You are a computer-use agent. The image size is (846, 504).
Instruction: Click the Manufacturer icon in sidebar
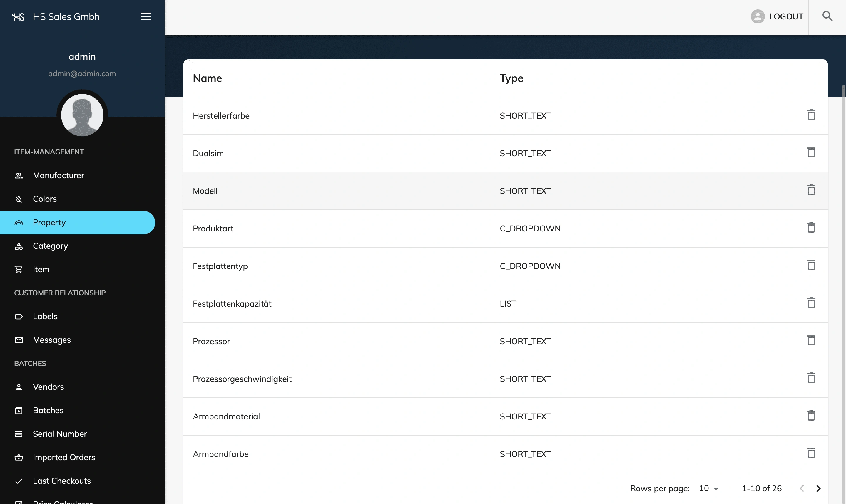pyautogui.click(x=19, y=175)
